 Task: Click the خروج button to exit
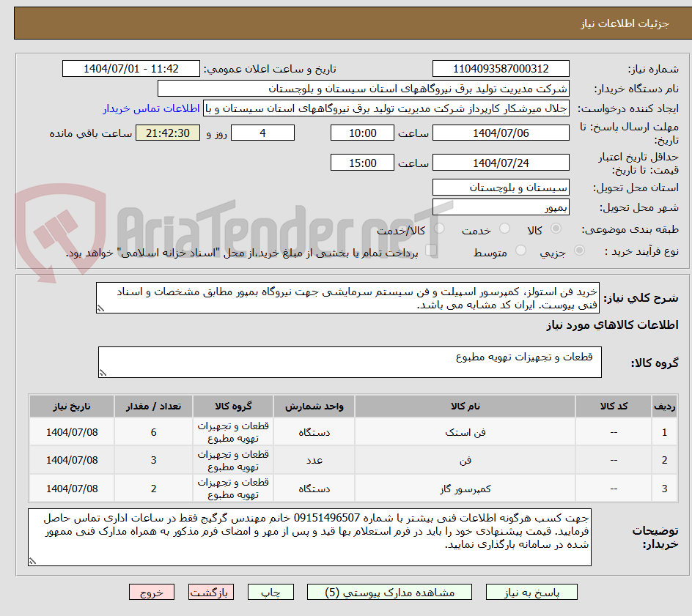[151, 592]
